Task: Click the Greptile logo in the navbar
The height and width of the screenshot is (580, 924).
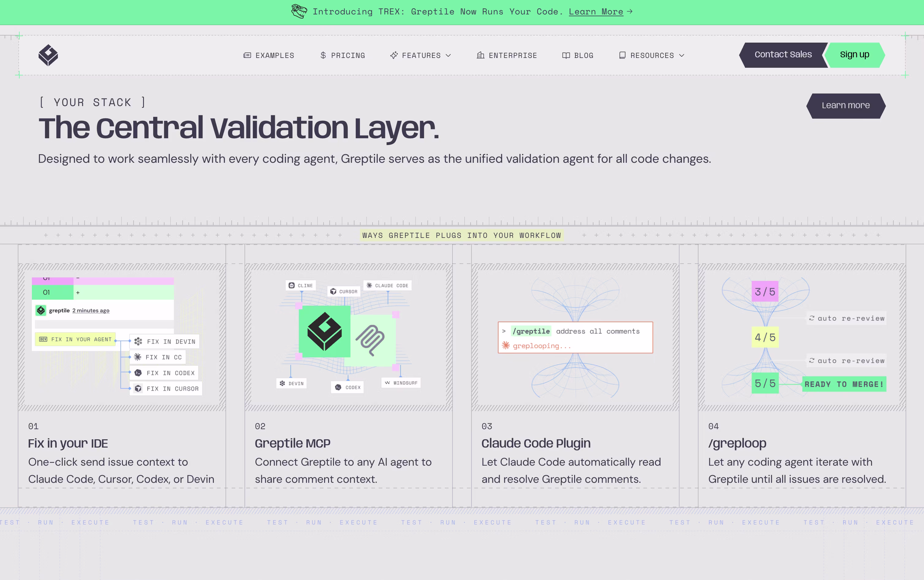Action: coord(48,55)
